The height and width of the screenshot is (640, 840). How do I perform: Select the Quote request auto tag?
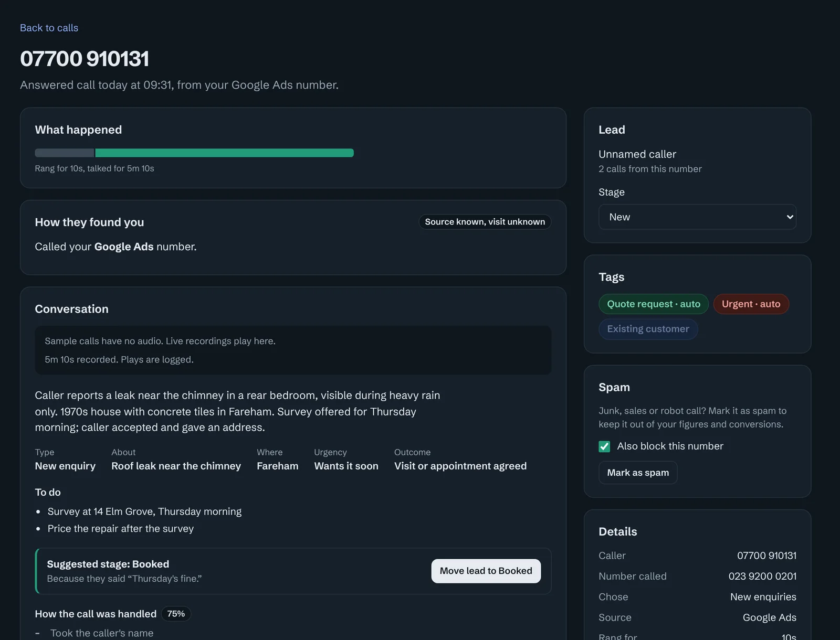[x=654, y=304]
